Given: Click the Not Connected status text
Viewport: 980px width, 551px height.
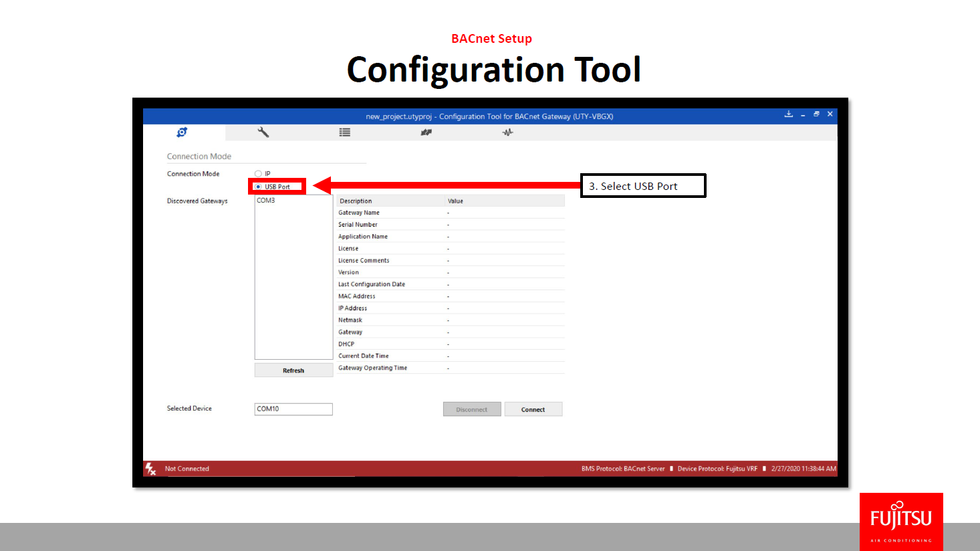Looking at the screenshot, I should coord(187,469).
